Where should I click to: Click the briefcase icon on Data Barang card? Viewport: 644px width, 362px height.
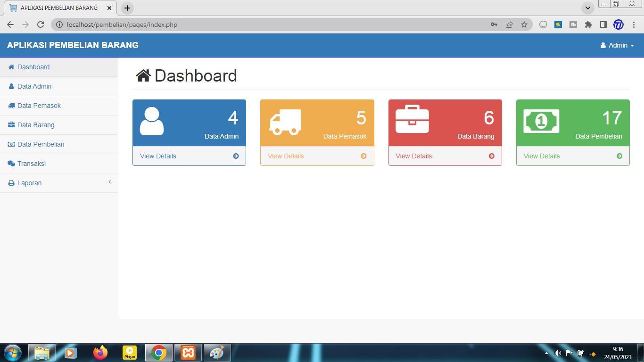tap(412, 119)
